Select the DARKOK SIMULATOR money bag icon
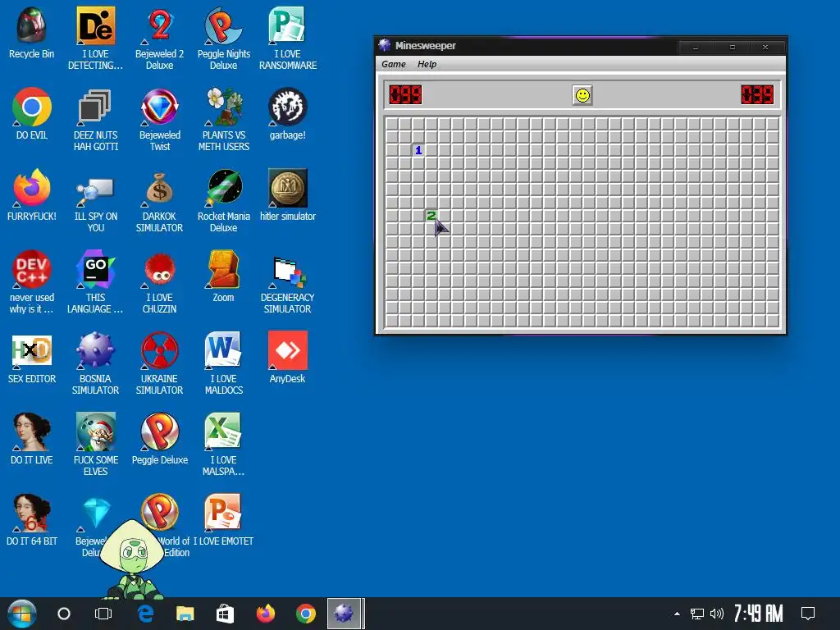Viewport: 840px width, 630px height. tap(160, 202)
